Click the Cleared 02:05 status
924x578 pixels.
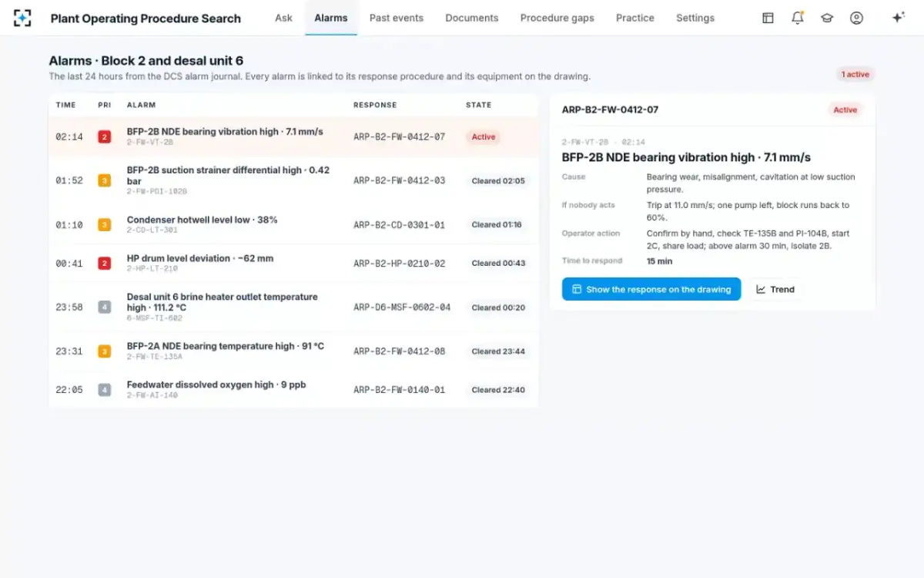pos(497,181)
